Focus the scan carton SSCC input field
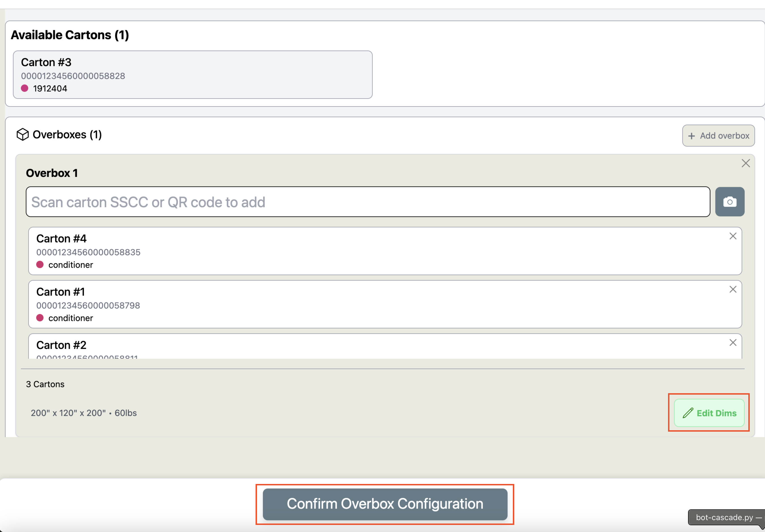 [x=368, y=202]
